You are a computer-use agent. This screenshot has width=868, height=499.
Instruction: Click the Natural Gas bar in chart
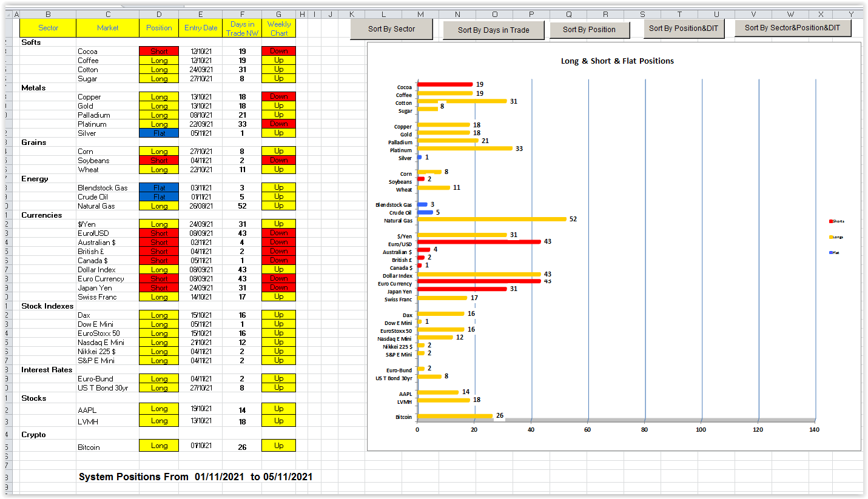(492, 219)
